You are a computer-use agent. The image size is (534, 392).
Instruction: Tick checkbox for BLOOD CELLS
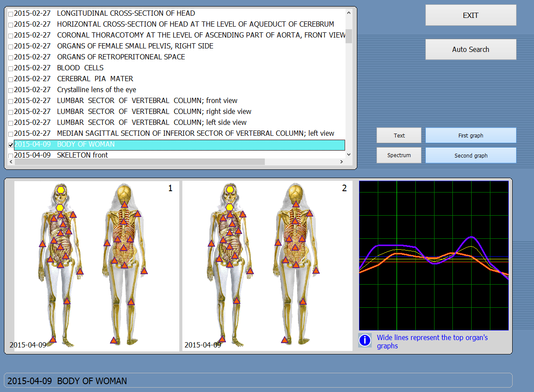click(x=11, y=69)
